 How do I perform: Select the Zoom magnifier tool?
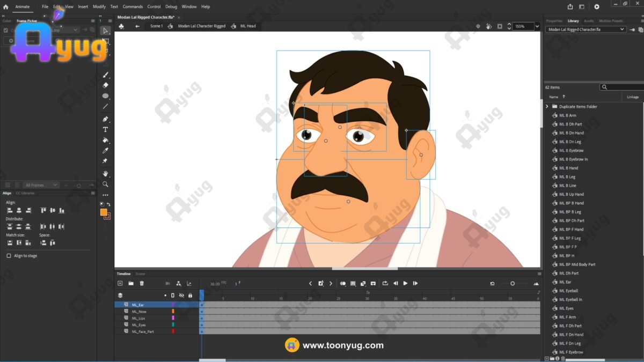click(x=105, y=184)
